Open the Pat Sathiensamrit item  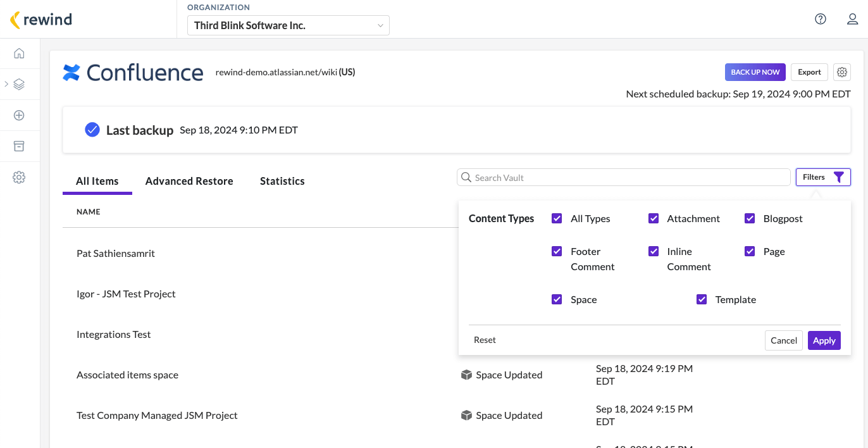116,253
